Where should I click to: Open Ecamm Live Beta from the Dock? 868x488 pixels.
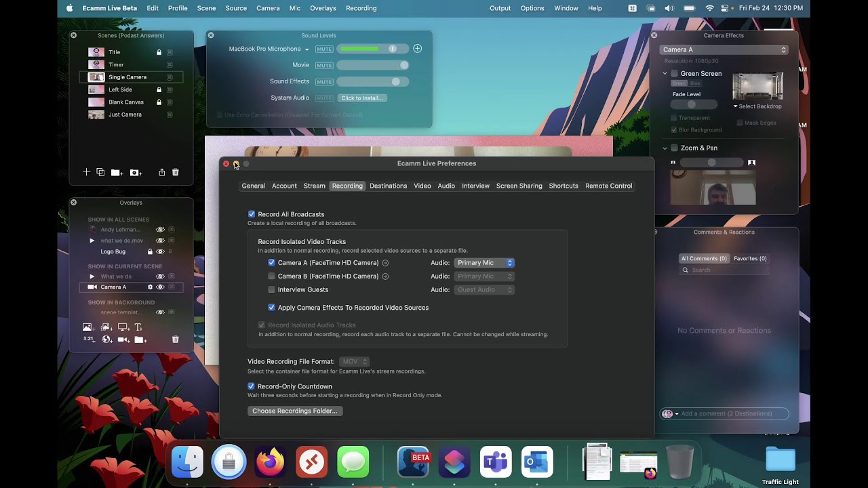[413, 463]
